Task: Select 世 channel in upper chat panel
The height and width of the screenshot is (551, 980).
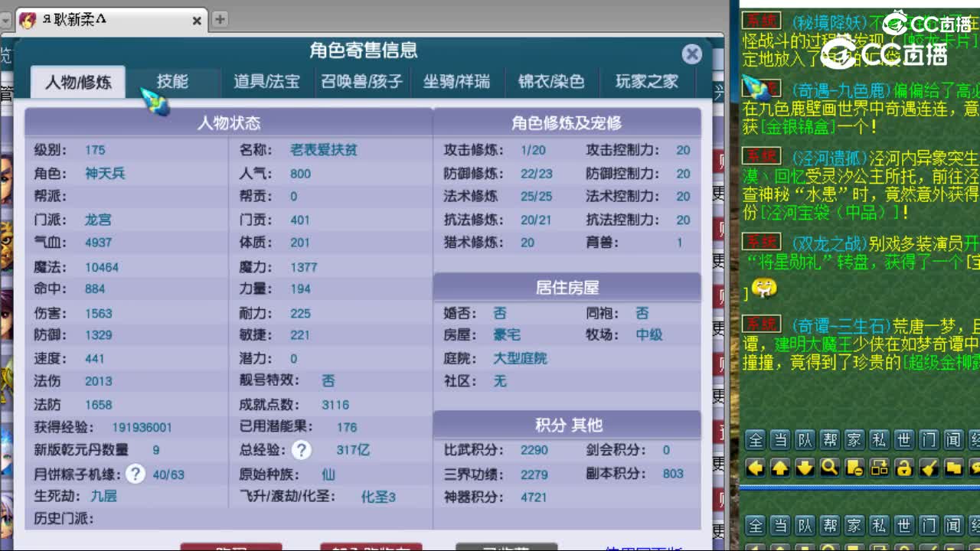Action: point(903,440)
